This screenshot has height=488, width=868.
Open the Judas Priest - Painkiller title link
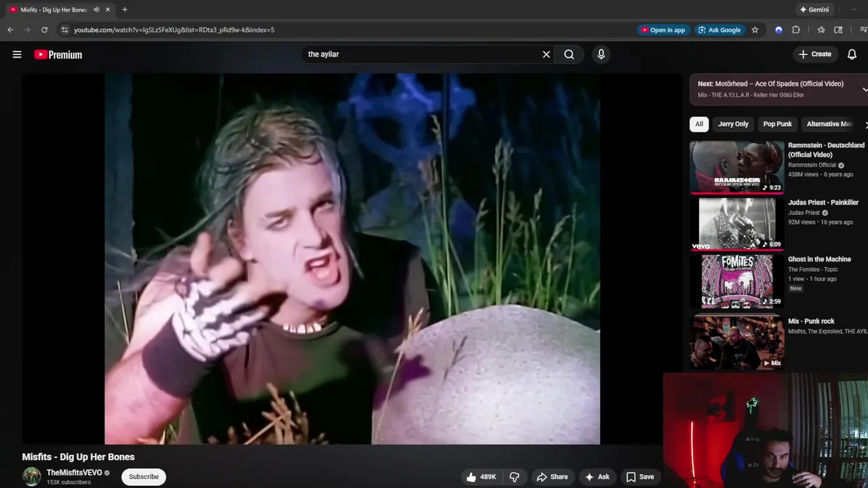coord(823,203)
